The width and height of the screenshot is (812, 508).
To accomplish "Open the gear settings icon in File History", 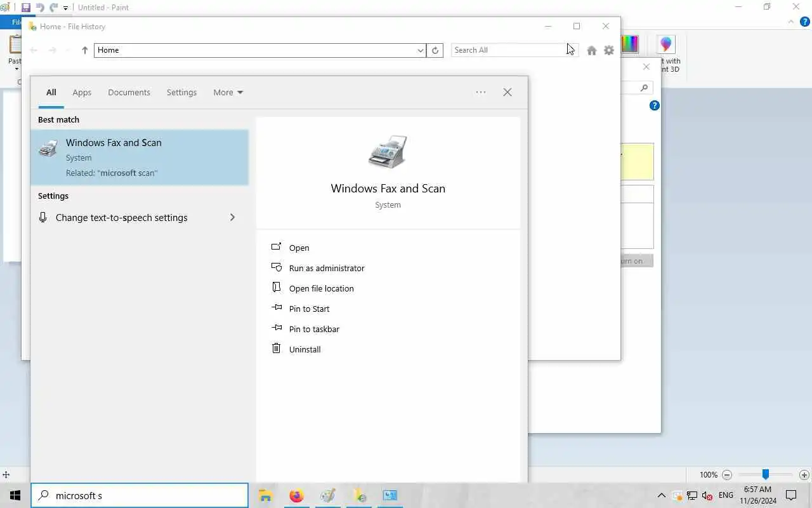I will click(609, 50).
